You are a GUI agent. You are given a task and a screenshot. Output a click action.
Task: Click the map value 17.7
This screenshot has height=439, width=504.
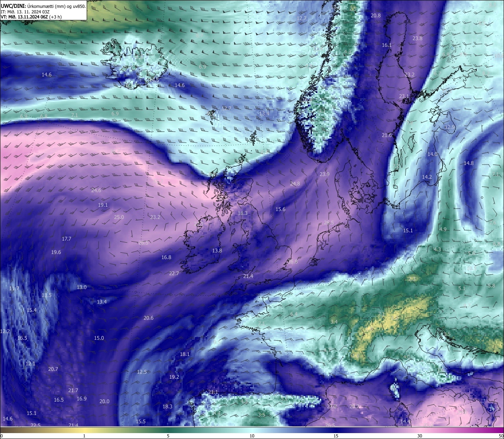[67, 239]
